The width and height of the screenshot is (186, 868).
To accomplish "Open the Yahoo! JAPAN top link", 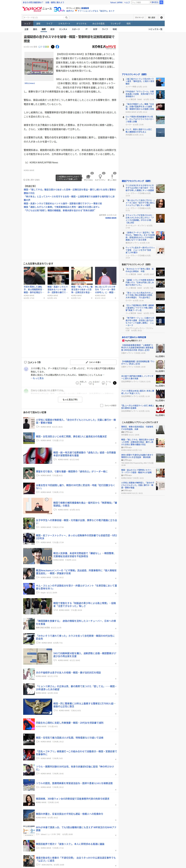I will (116, 2).
